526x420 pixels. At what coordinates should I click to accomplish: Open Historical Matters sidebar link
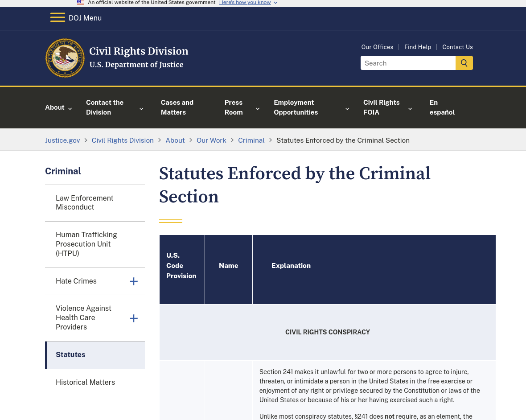(85, 382)
